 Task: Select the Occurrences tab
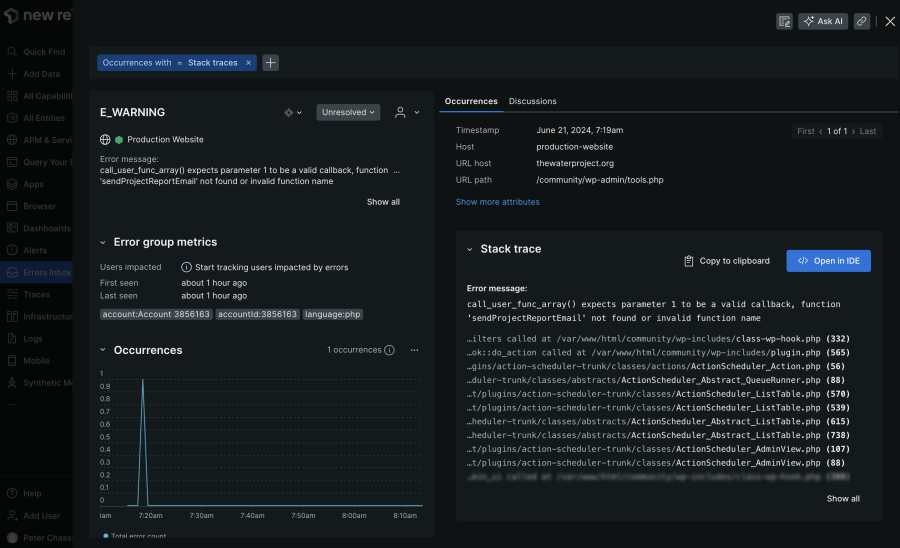click(x=471, y=101)
